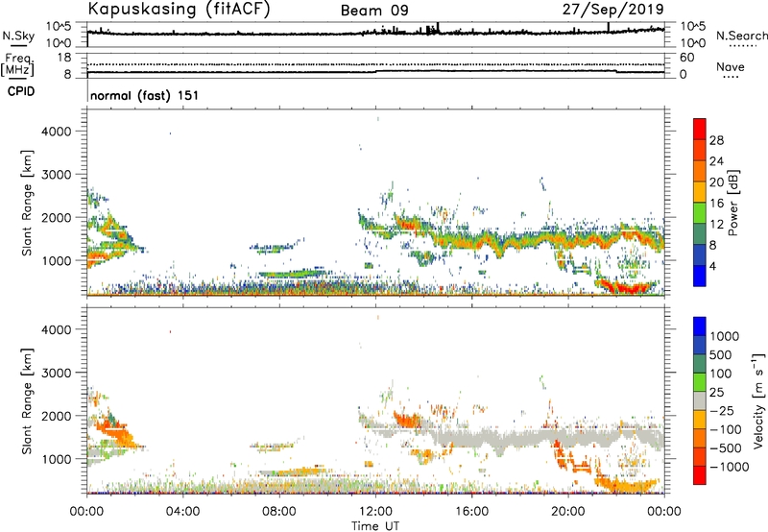The width and height of the screenshot is (768, 532).
Task: Click the "CPID" row label
Action: (21, 91)
